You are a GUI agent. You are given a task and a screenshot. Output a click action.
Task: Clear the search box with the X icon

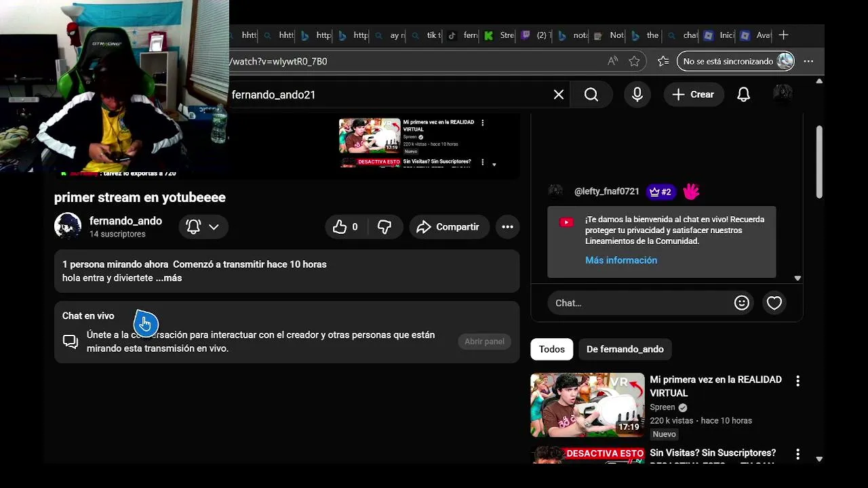[x=559, y=95]
